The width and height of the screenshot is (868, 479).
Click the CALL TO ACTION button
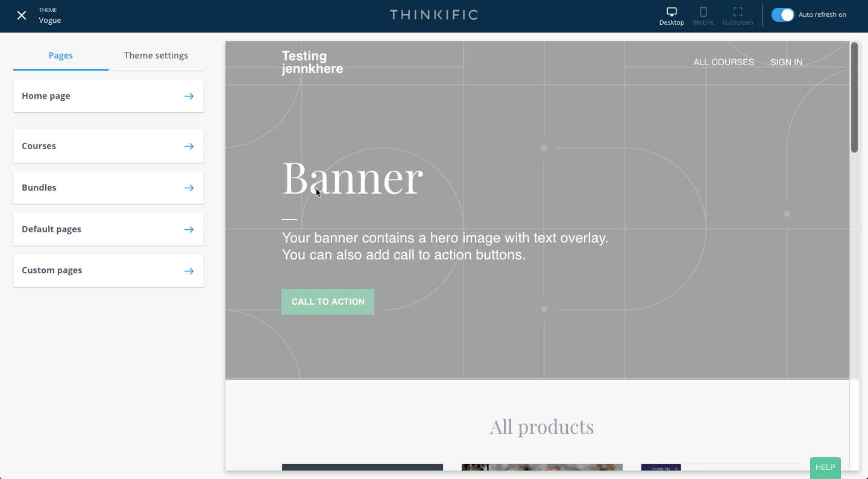pyautogui.click(x=328, y=302)
